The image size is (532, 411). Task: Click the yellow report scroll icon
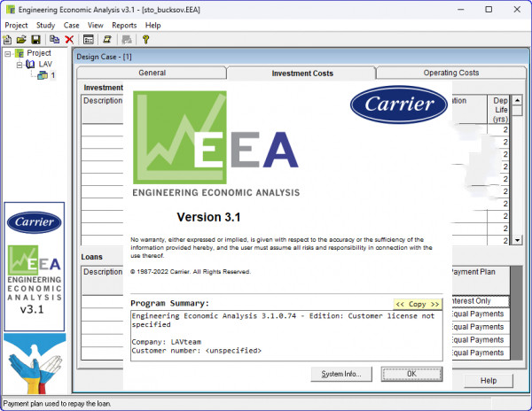tap(107, 40)
